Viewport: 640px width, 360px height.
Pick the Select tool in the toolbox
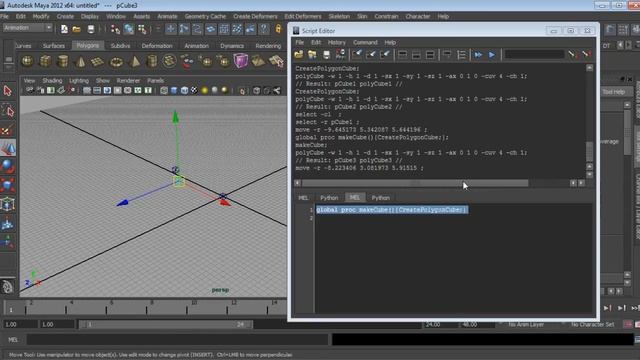tap(8, 91)
